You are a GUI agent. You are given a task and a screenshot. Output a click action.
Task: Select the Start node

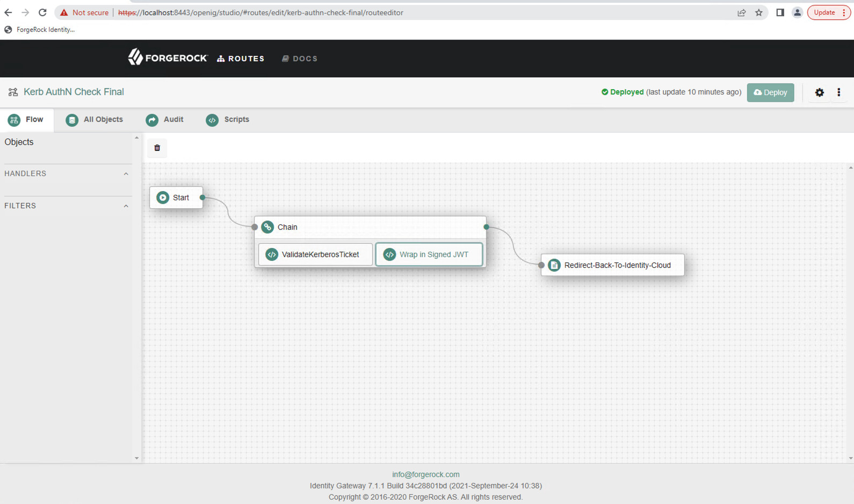point(176,198)
